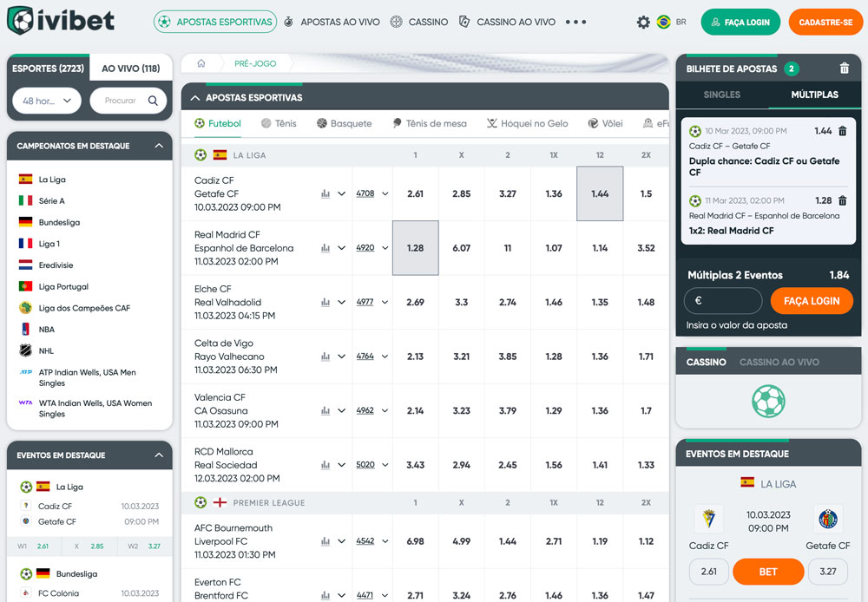This screenshot has width=868, height=602.
Task: Clear bet slip with top trash icon
Action: click(x=845, y=69)
